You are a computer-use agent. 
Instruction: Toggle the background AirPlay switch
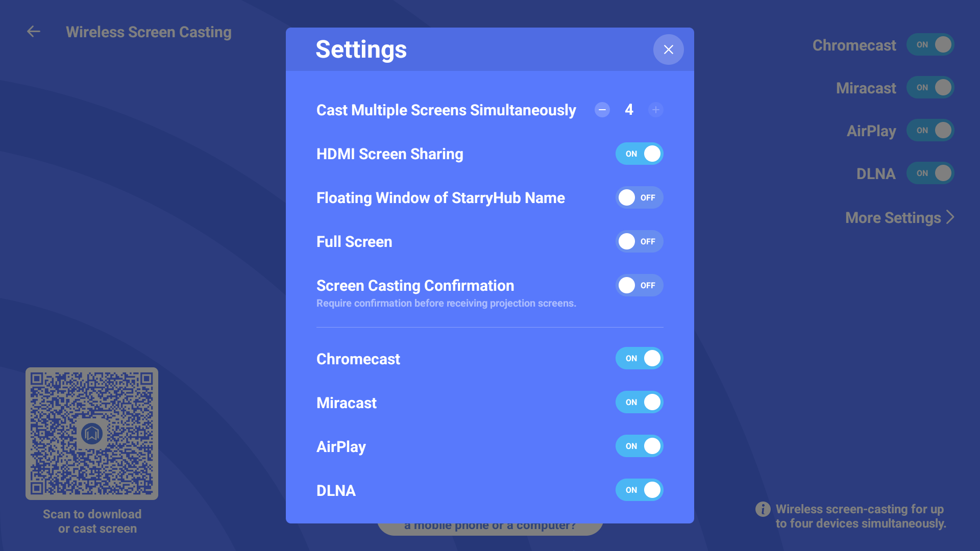coord(930,130)
